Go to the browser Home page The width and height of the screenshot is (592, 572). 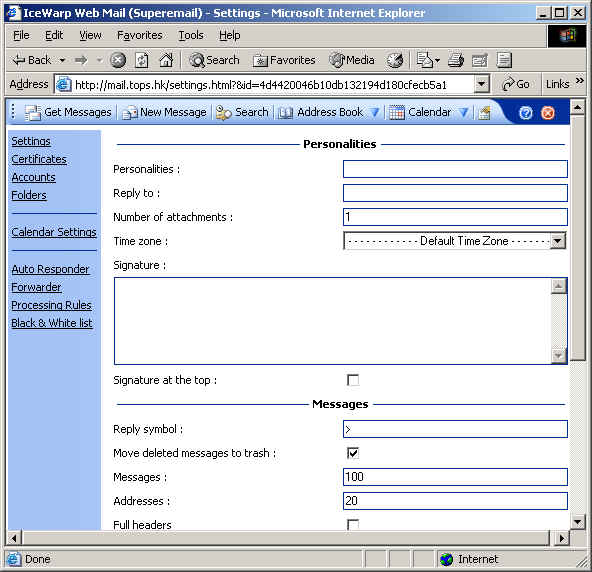click(x=166, y=60)
